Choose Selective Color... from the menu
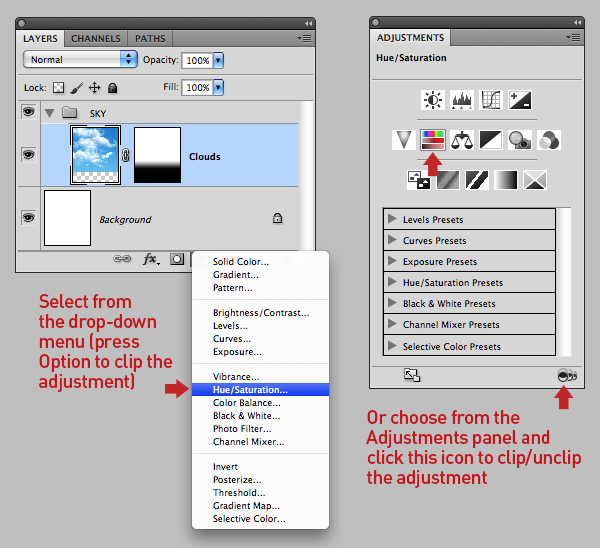Screen dimensions: 600x548 [x=260, y=519]
